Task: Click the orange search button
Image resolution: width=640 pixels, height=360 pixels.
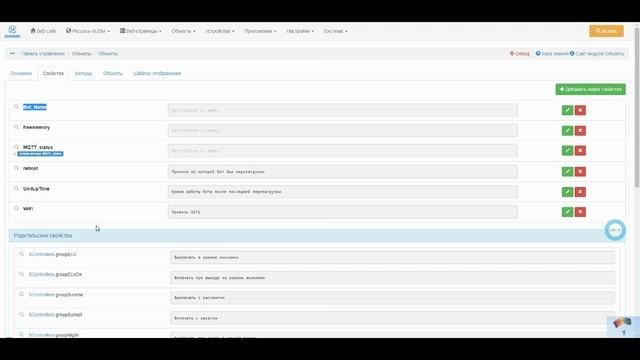Action: pyautogui.click(x=606, y=31)
